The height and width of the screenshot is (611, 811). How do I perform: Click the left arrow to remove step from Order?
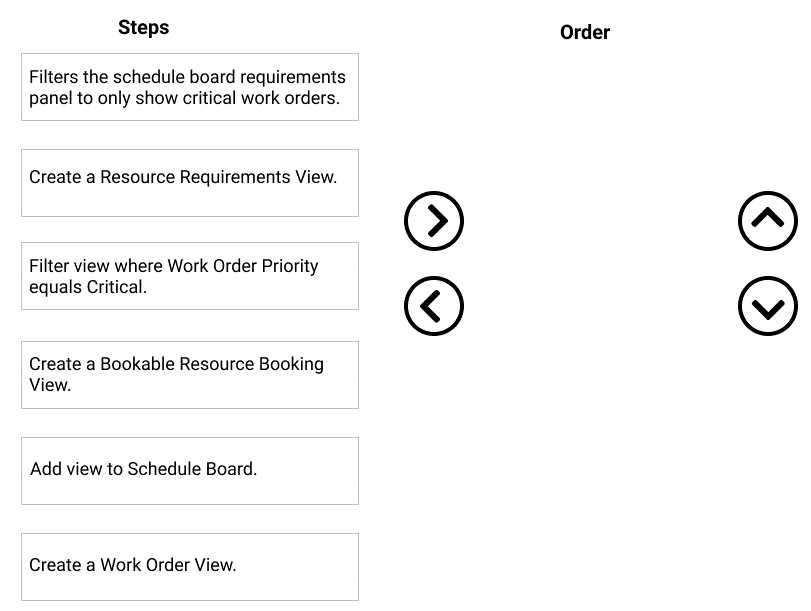click(x=434, y=306)
